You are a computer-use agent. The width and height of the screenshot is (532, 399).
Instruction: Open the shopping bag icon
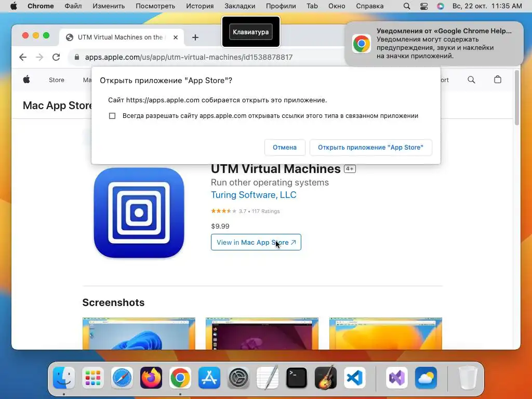[497, 79]
